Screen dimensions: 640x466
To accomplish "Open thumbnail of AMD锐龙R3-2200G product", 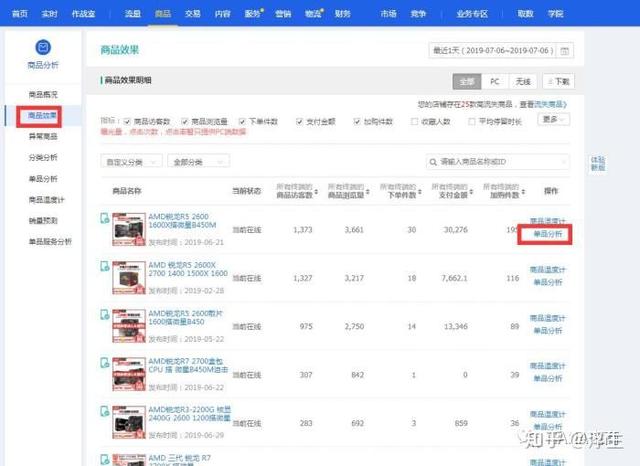I will 129,422.
